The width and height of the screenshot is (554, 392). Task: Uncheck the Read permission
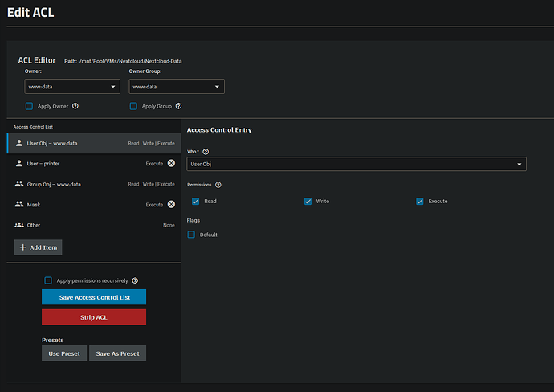[x=195, y=201]
